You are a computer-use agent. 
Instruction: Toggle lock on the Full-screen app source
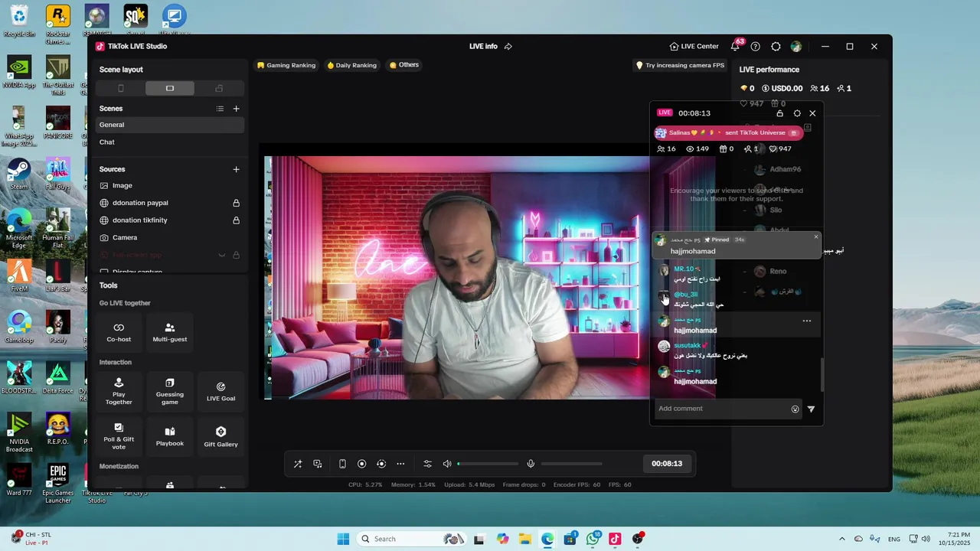point(236,255)
